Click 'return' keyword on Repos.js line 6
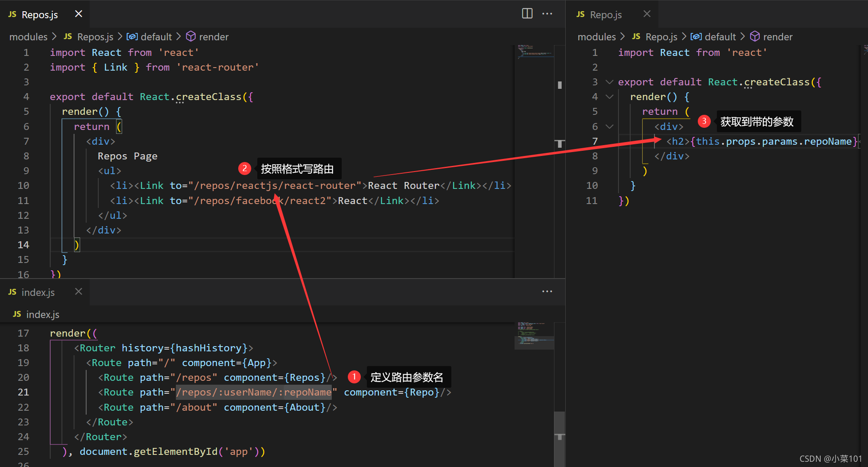The width and height of the screenshot is (868, 467). point(91,126)
